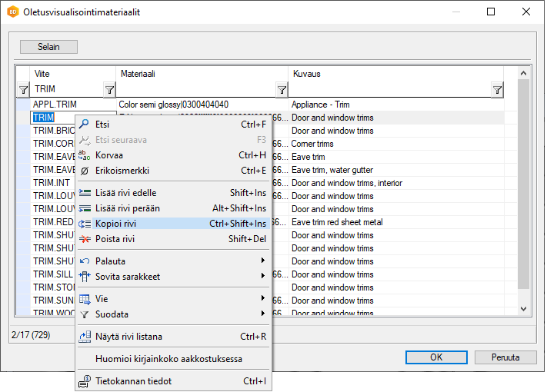Open filter for the Kuvaus column
This screenshot has height=392, width=547.
(497, 90)
